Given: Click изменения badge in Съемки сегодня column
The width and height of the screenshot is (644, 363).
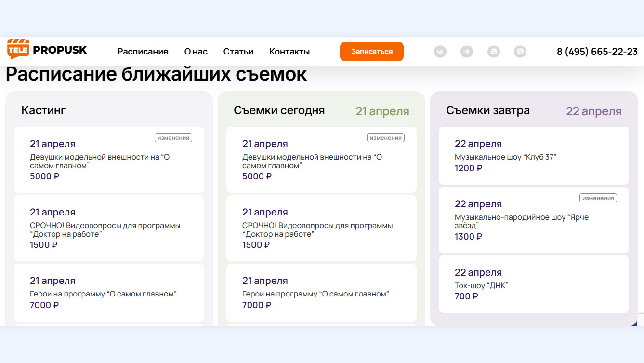Looking at the screenshot, I should [x=386, y=138].
